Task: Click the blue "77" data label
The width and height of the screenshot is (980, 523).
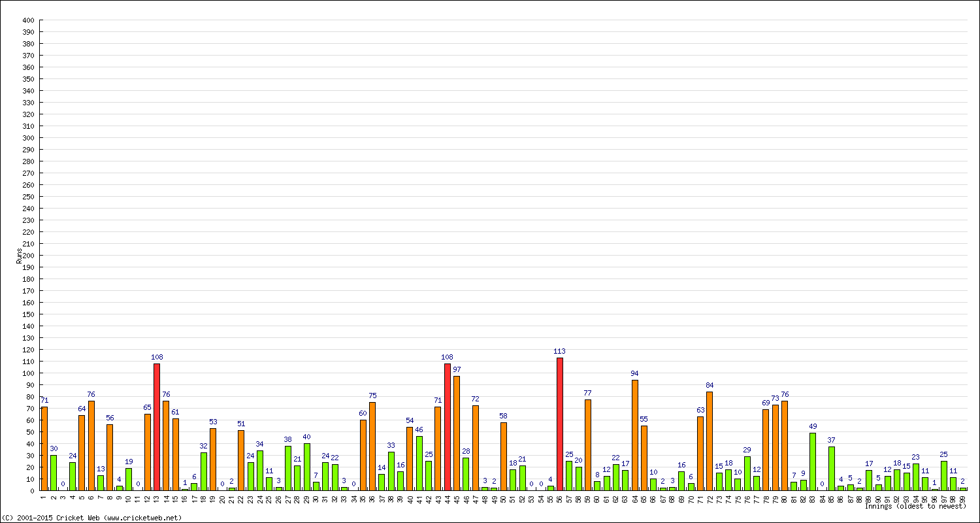Action: point(588,394)
